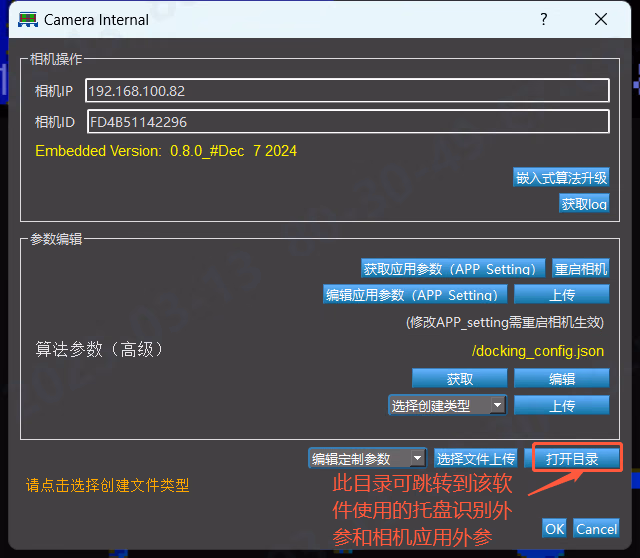Click 获取应用参数 (APP Setting) button
Screen dimensions: 640x558
453,269
